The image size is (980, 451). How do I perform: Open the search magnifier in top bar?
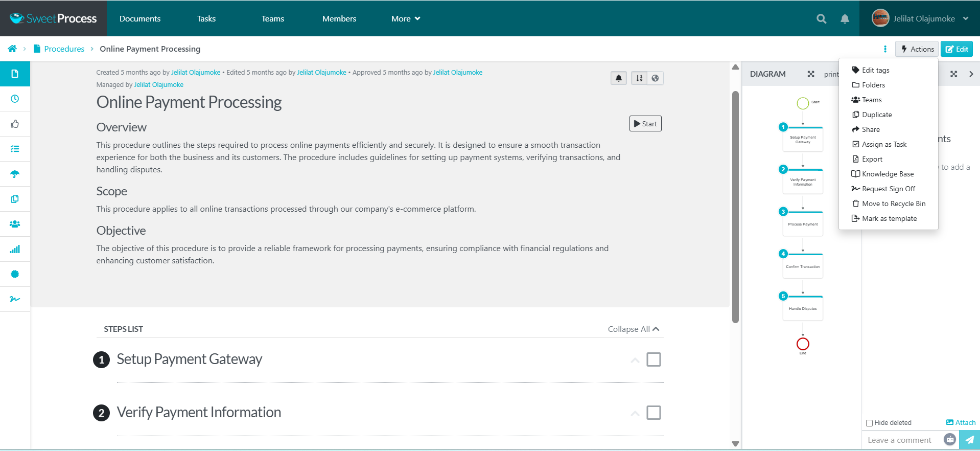(821, 19)
